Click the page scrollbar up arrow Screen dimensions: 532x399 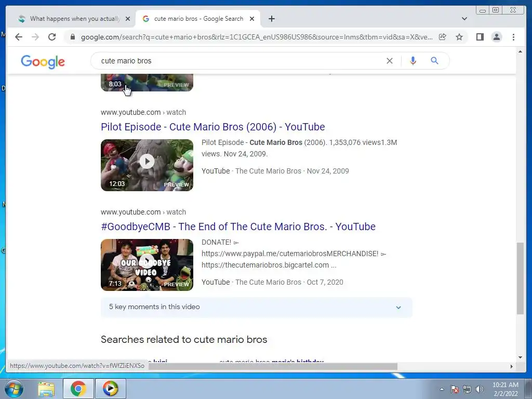point(520,51)
